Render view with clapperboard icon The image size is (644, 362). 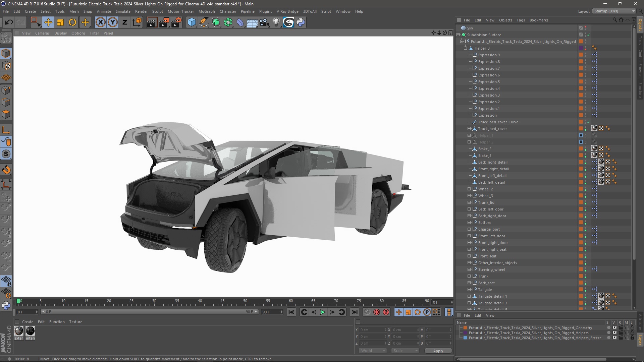pos(152,22)
